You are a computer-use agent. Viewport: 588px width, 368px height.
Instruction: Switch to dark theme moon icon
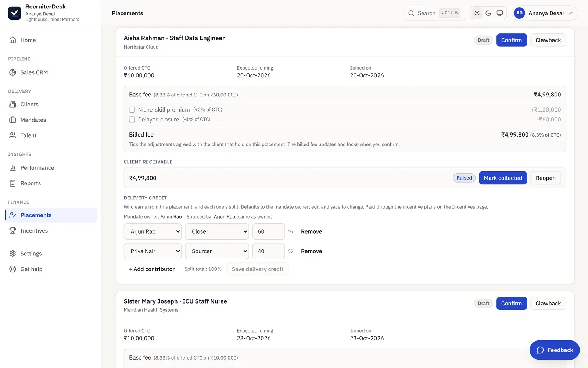pyautogui.click(x=488, y=13)
